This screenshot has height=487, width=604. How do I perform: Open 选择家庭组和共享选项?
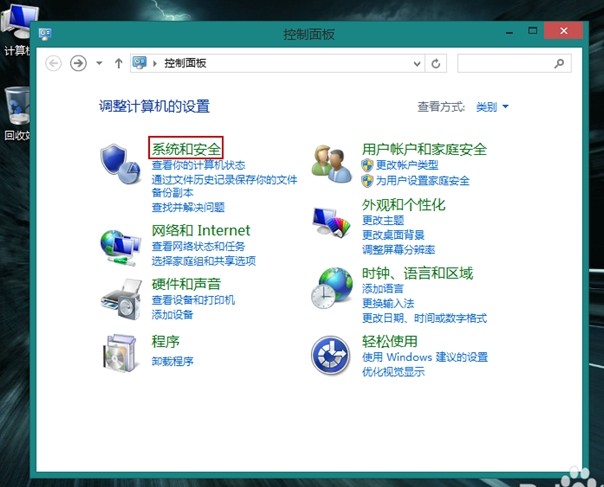pos(203,261)
